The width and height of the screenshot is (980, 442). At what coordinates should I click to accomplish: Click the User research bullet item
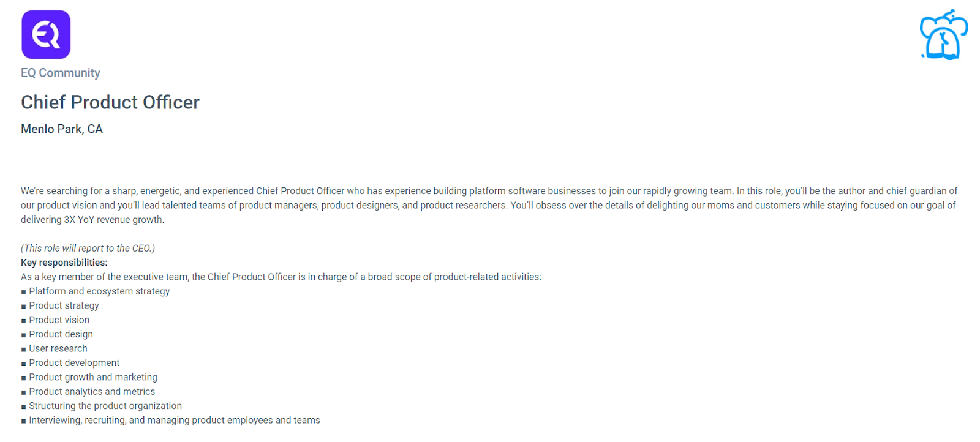pos(58,348)
